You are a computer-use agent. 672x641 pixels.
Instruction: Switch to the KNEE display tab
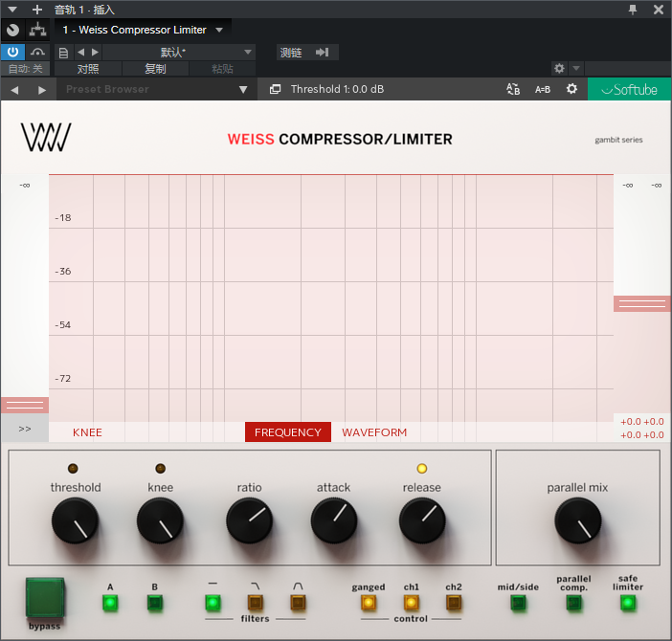point(87,432)
